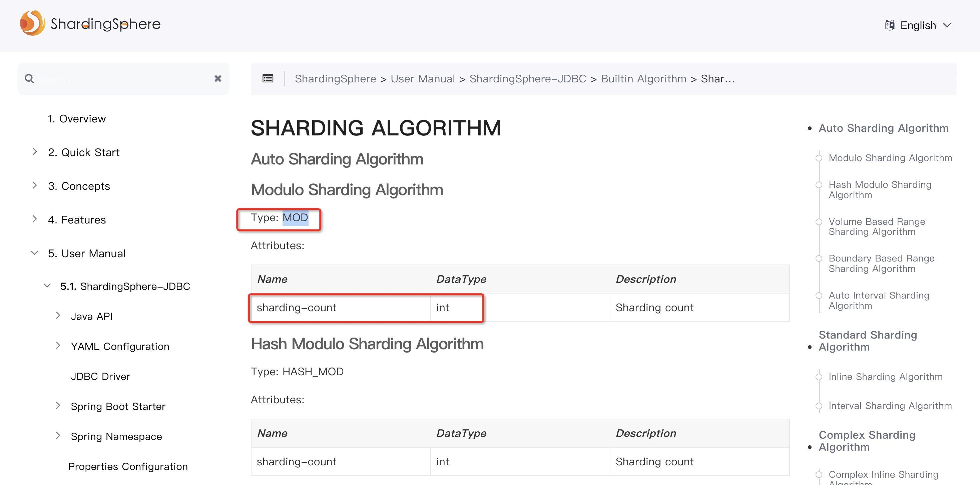Open the Overview page in sidebar
This screenshot has height=485, width=980.
76,119
